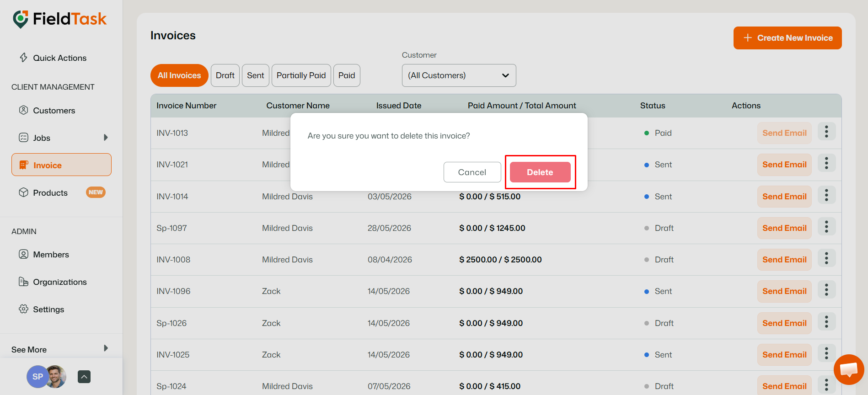
Task: Open actions menu for Sp-1026
Action: pyautogui.click(x=826, y=322)
